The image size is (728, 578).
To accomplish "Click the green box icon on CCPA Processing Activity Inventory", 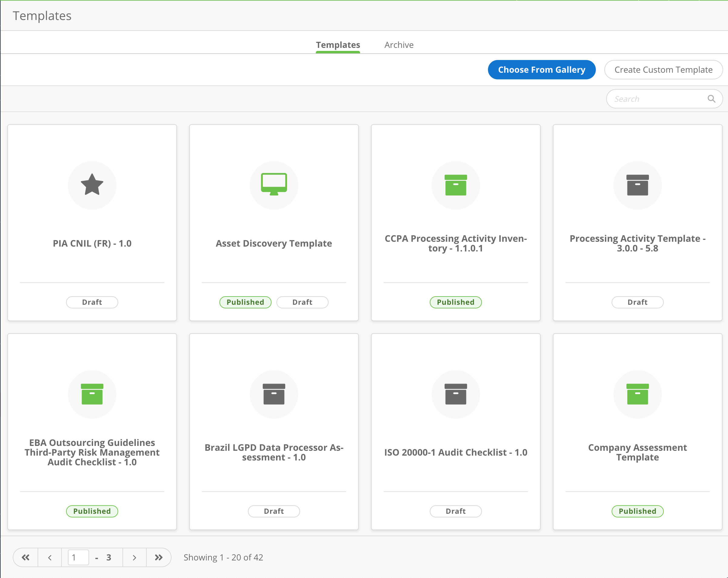I will [x=456, y=185].
